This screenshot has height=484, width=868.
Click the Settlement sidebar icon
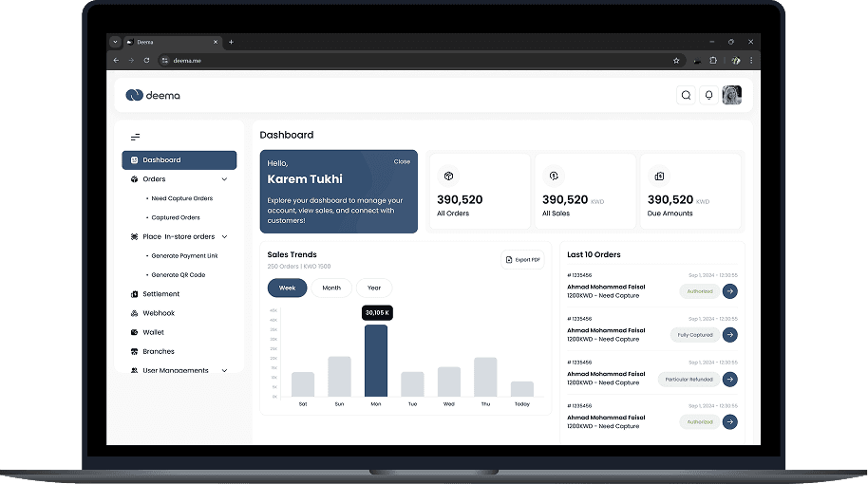click(134, 294)
